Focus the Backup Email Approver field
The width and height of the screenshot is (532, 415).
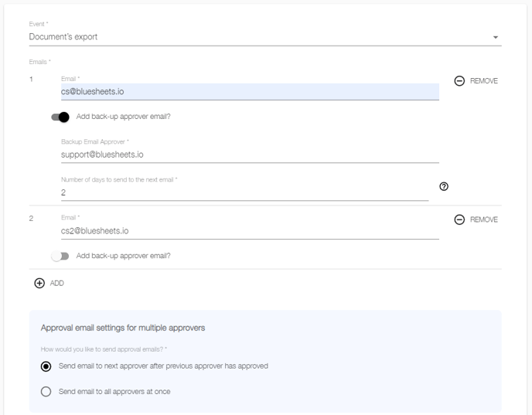coord(250,155)
